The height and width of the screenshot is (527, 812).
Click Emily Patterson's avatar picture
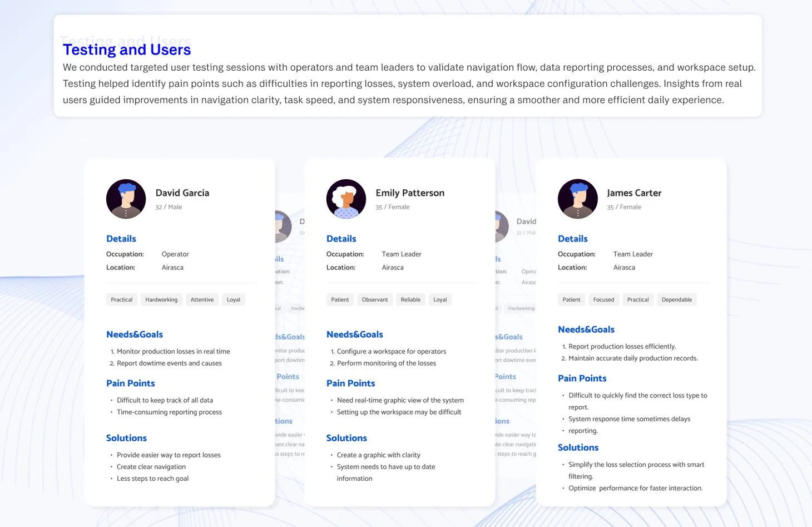[x=346, y=199]
